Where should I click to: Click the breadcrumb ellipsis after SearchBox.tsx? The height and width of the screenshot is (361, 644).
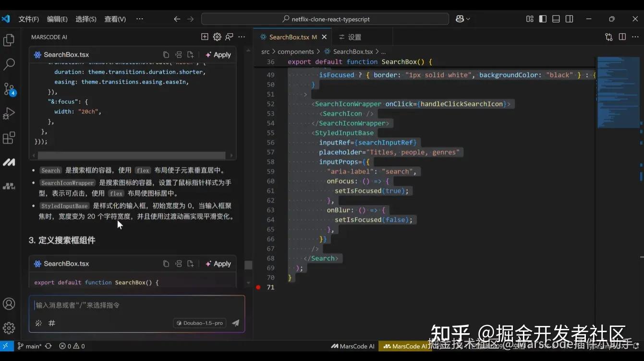coord(383,51)
